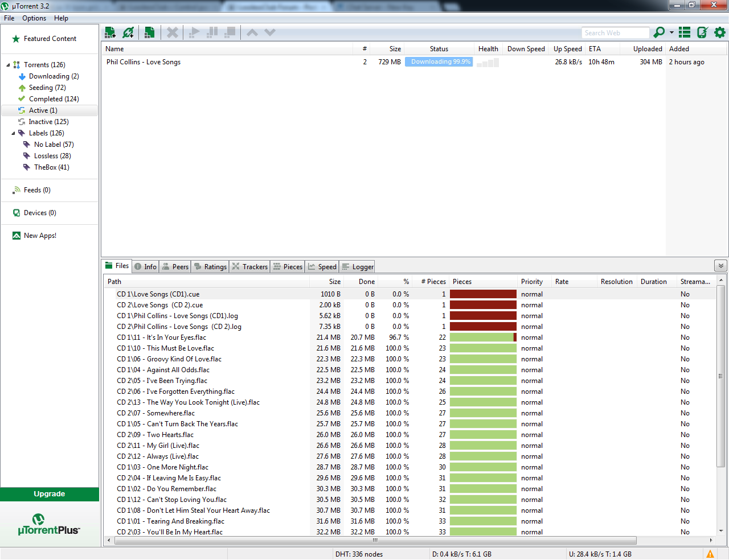Viewport: 729px width, 560px height.
Task: Move torrent up the queue
Action: [x=252, y=32]
